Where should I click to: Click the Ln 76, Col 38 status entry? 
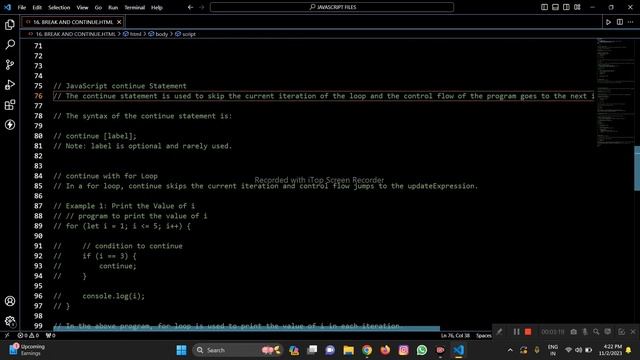pyautogui.click(x=455, y=336)
